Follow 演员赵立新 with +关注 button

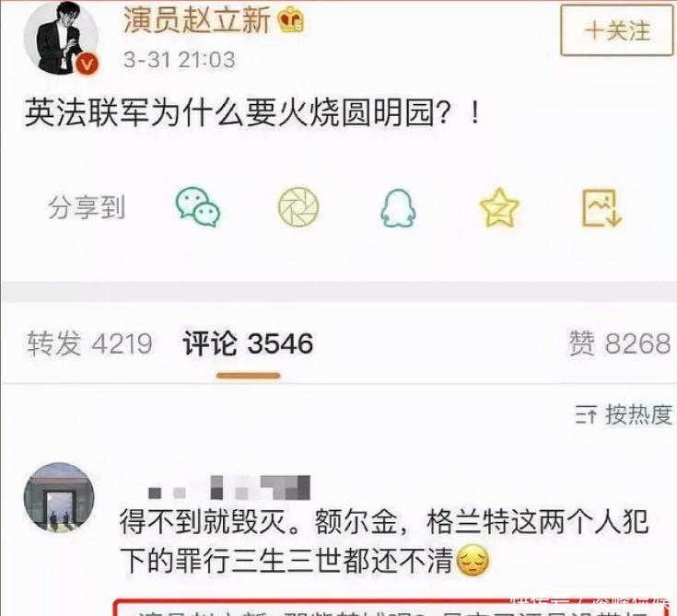click(616, 30)
